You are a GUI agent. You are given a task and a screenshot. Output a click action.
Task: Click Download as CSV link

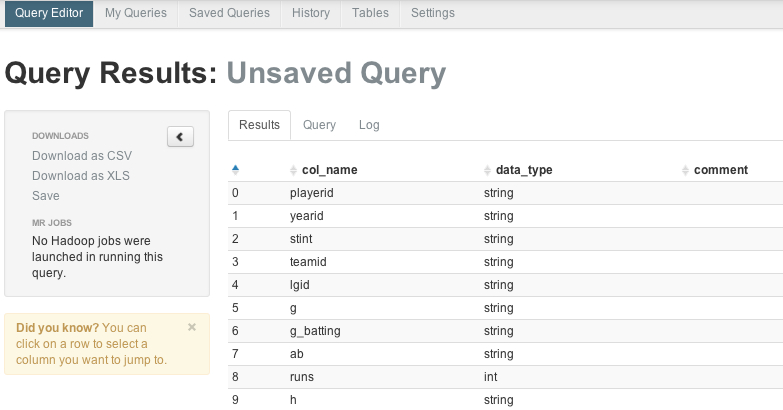pos(82,156)
